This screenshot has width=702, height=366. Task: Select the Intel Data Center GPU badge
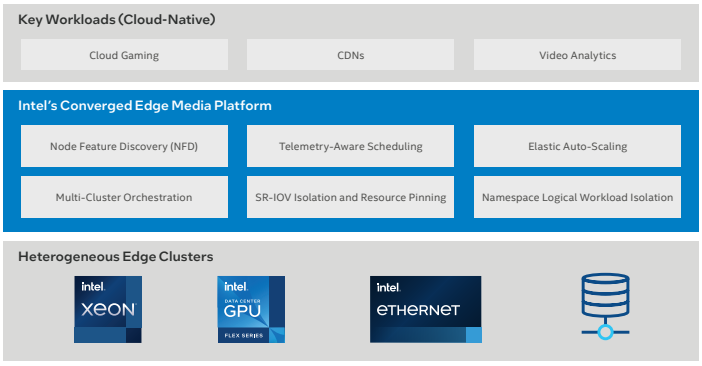[251, 309]
